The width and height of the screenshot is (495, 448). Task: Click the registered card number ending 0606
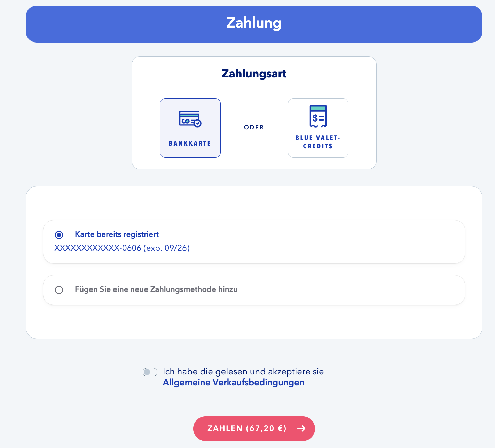122,248
